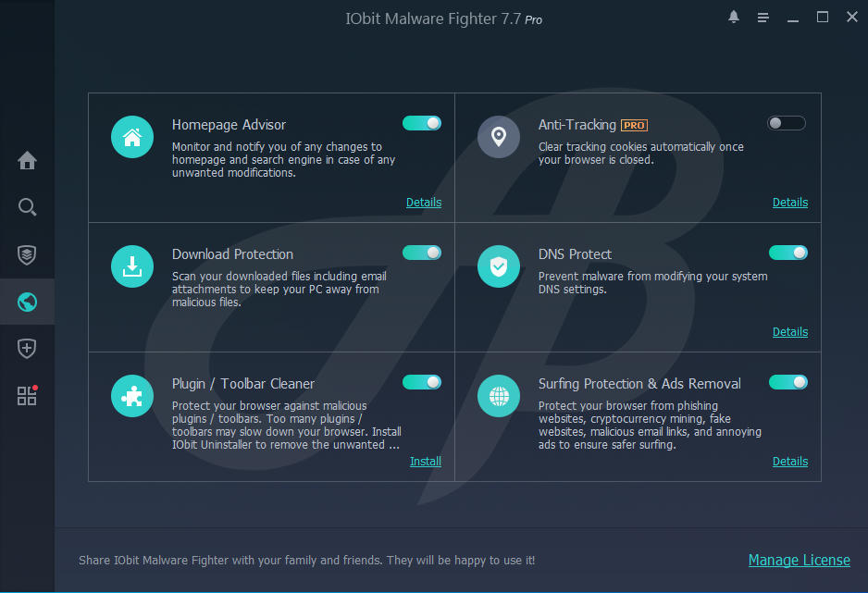Enable the Anti-Tracking toggle
The image size is (868, 593).
pos(786,123)
